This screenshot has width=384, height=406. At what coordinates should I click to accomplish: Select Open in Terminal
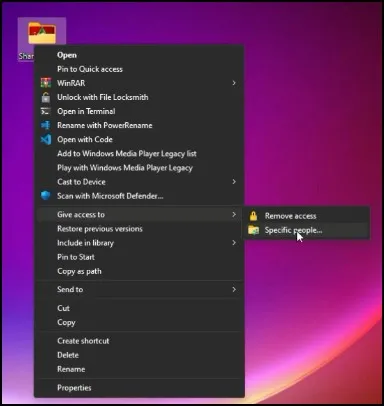tap(86, 111)
